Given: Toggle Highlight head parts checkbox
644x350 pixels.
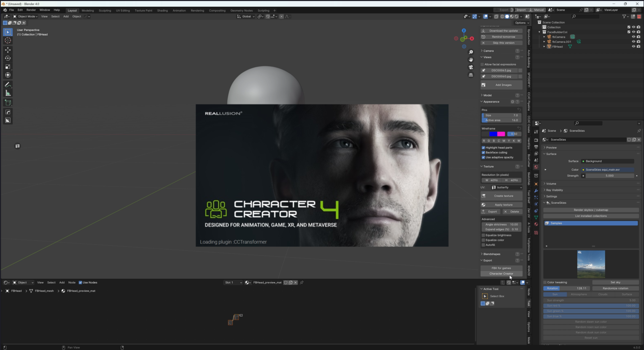Looking at the screenshot, I should (x=483, y=148).
